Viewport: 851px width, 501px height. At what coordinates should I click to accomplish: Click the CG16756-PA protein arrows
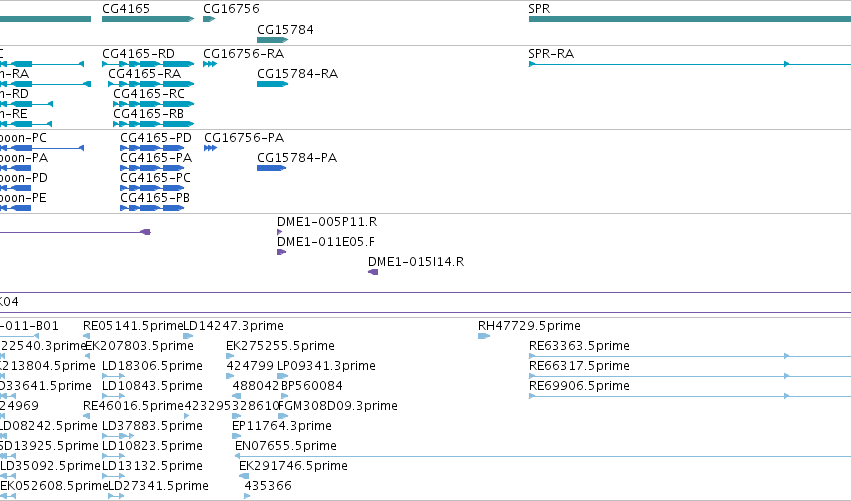pos(211,148)
